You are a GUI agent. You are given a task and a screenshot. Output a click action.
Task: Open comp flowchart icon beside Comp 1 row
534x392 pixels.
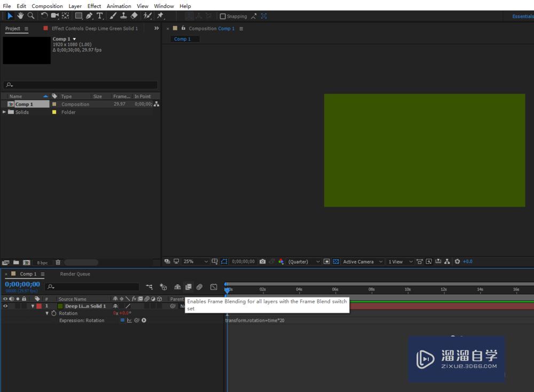[156, 104]
